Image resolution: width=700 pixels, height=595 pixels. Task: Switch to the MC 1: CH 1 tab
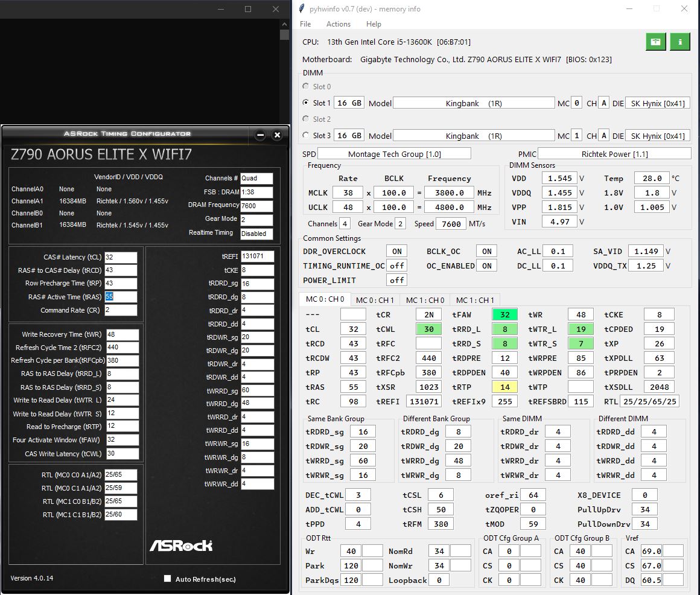(x=475, y=300)
